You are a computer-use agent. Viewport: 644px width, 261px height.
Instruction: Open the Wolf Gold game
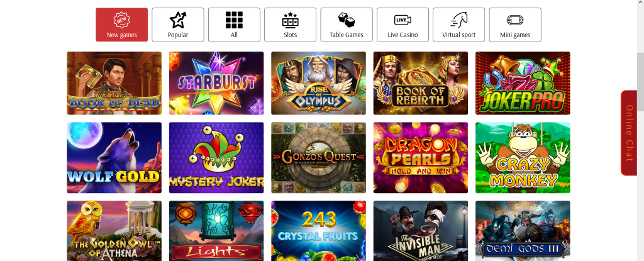pos(114,157)
